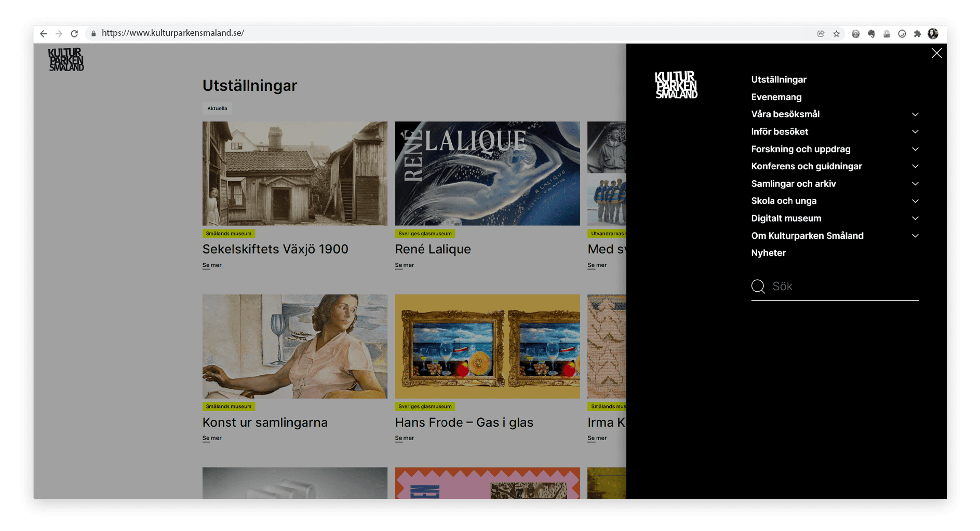Open Evenemang in the side menu

776,97
